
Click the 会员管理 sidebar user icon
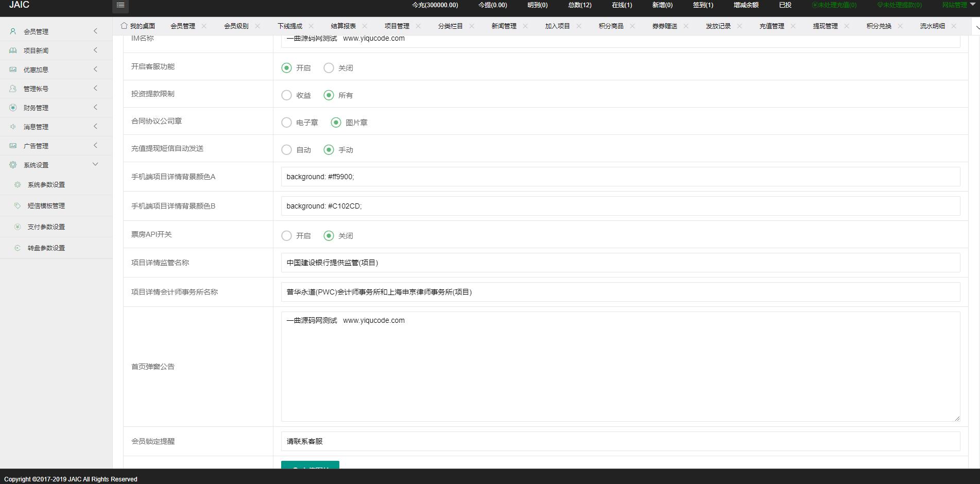coord(13,31)
